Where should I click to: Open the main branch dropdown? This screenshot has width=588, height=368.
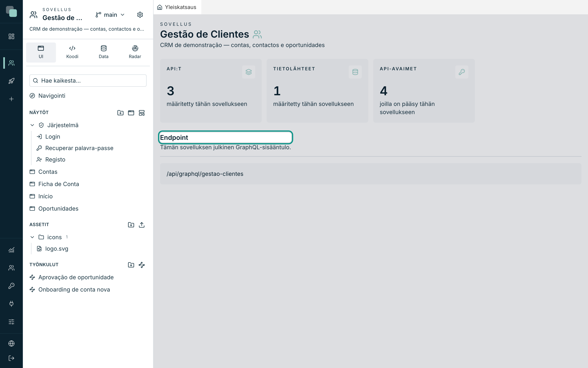click(110, 15)
